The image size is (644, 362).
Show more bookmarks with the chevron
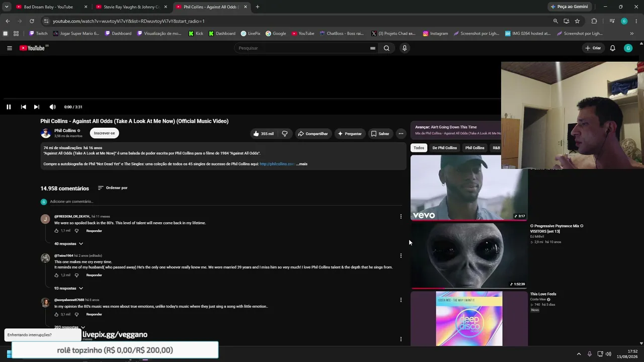632,34
